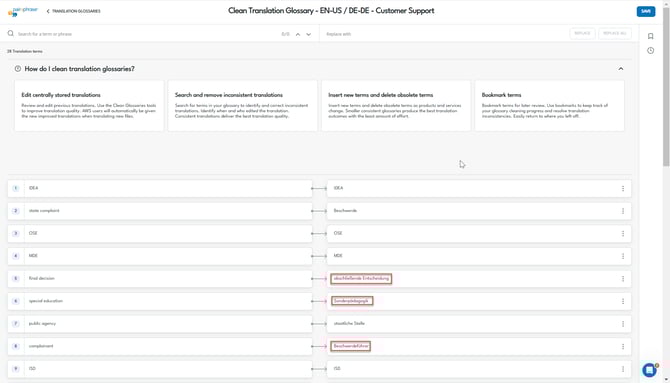Open options menu for state complaint row
This screenshot has height=383, width=670.
(x=623, y=211)
